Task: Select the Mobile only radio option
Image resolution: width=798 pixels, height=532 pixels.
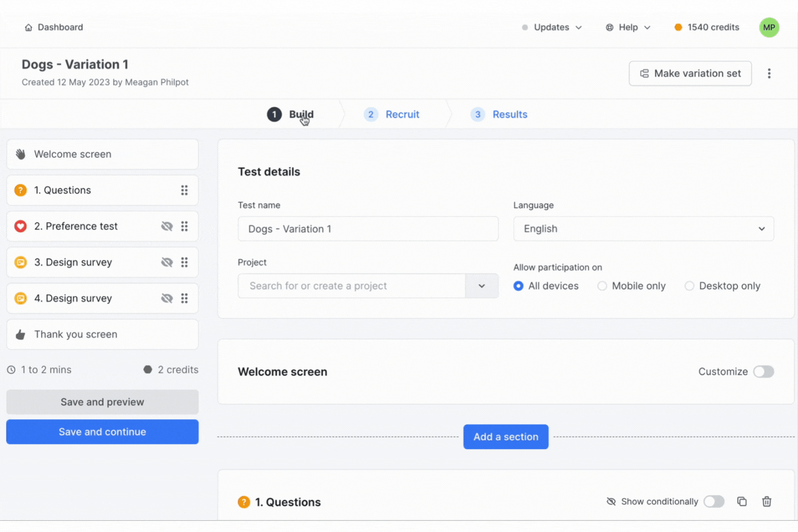Action: (602, 286)
